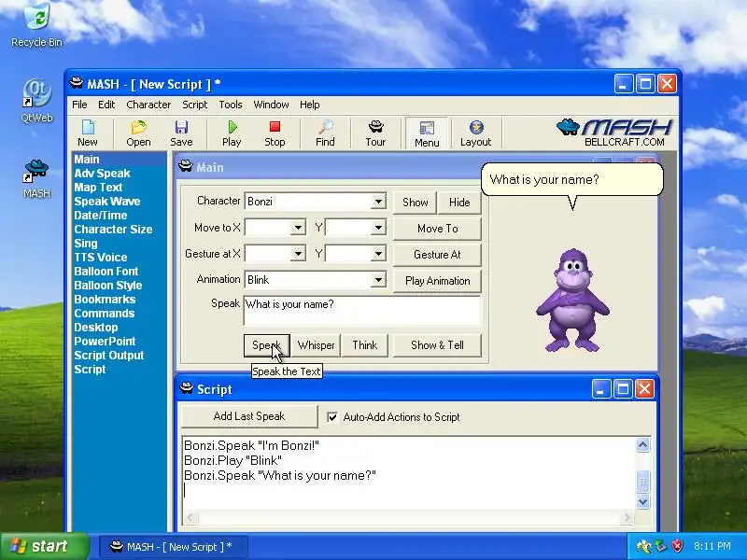Viewport: 747px width, 560px height.
Task: Click the Speak text input field
Action: click(x=362, y=311)
